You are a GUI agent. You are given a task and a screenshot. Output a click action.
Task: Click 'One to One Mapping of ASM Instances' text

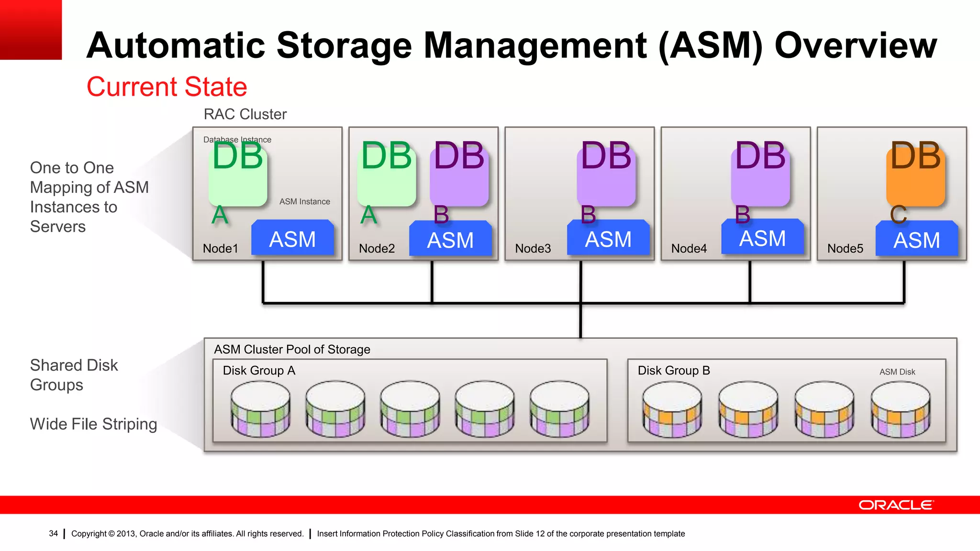pyautogui.click(x=89, y=197)
